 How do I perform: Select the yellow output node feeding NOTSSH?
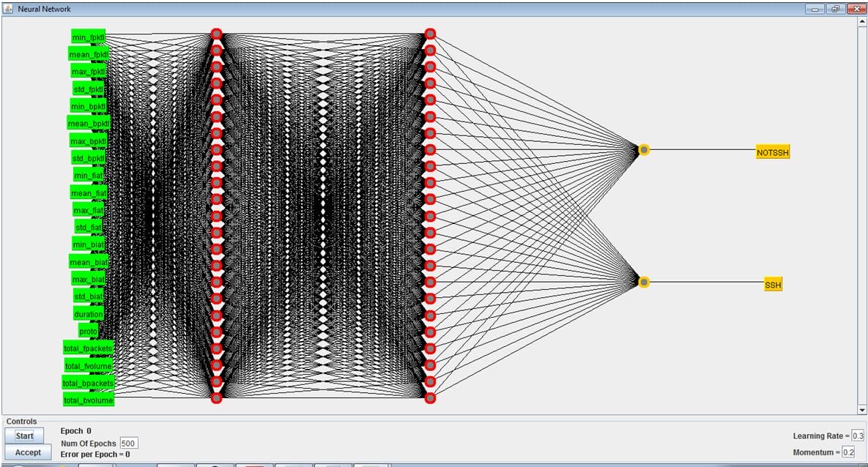(x=644, y=150)
